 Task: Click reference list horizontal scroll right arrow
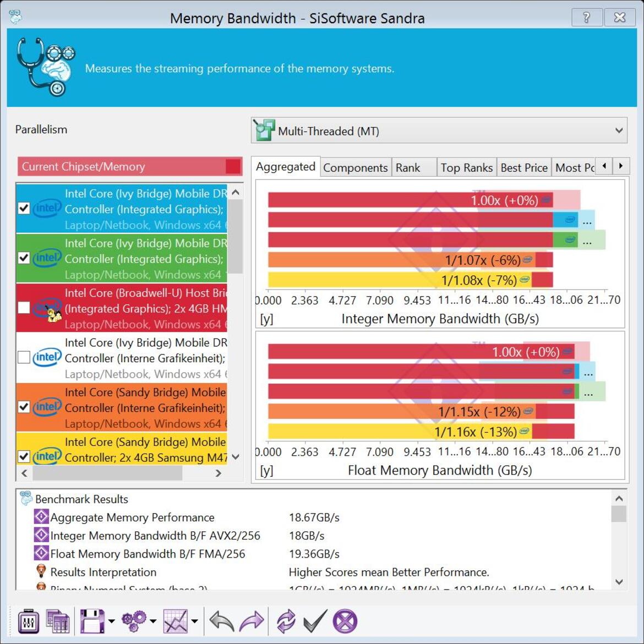click(x=219, y=473)
